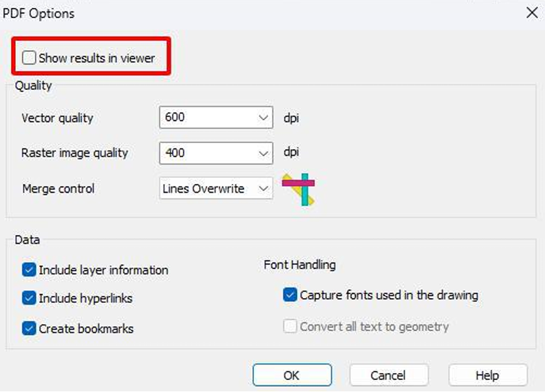Click the Raster image quality value 400
545x392 pixels.
point(175,153)
